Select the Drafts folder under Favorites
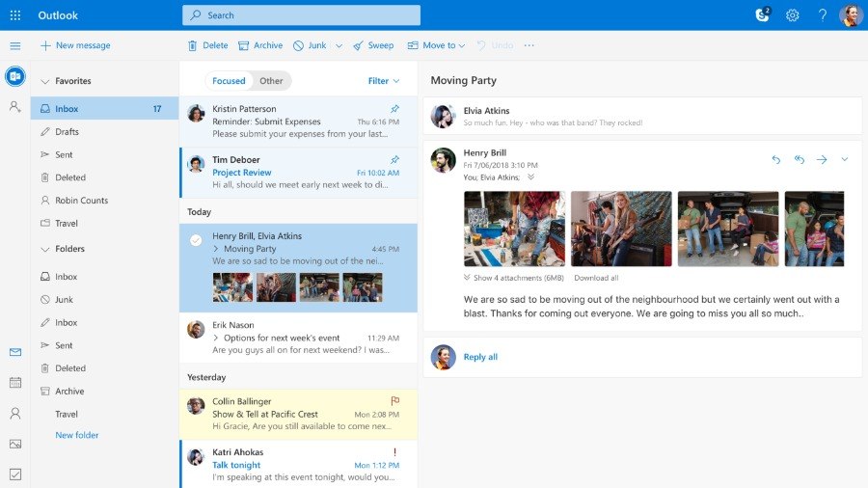This screenshot has width=868, height=488. click(67, 132)
